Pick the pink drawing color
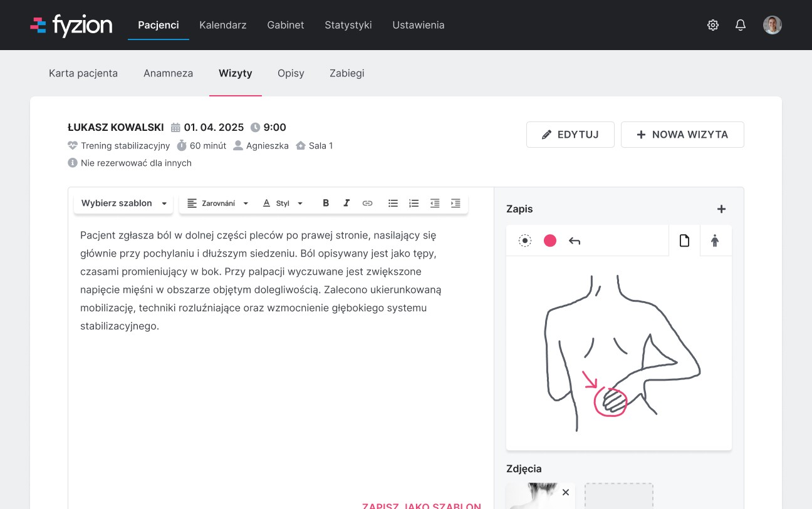 (550, 241)
